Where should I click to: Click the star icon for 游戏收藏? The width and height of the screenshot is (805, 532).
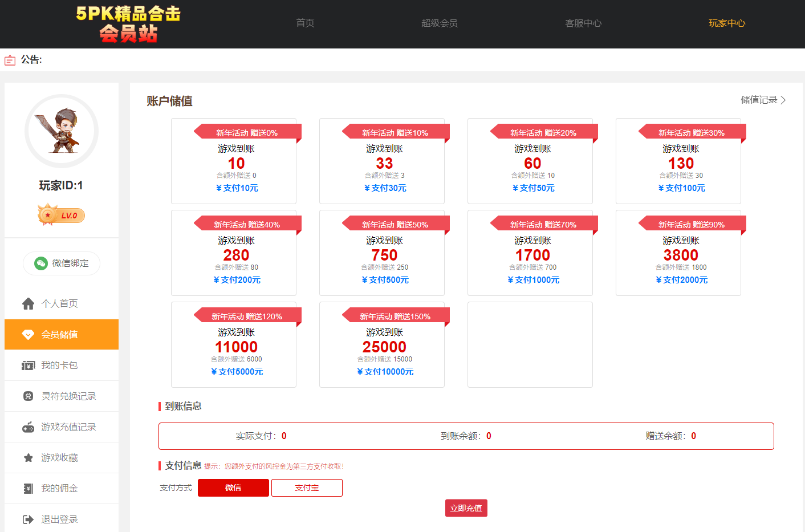click(x=28, y=458)
